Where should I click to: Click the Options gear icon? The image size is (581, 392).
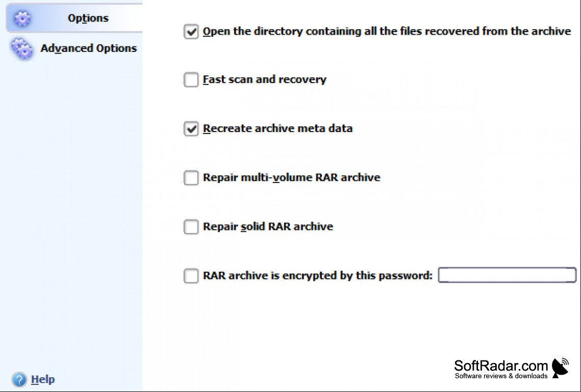22,18
